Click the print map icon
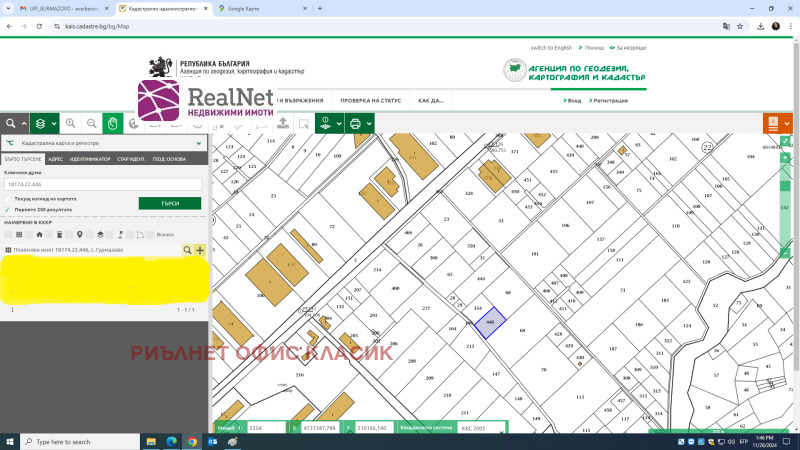The image size is (800, 450). point(354,124)
